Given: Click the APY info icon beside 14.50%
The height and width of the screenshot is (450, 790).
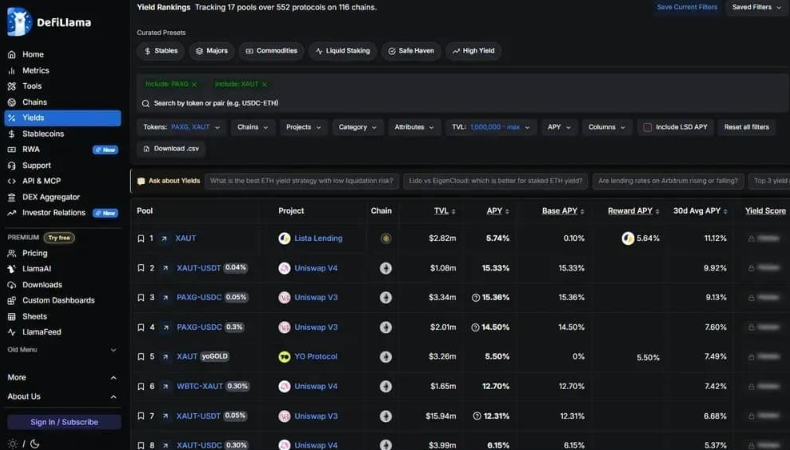Looking at the screenshot, I should [475, 328].
